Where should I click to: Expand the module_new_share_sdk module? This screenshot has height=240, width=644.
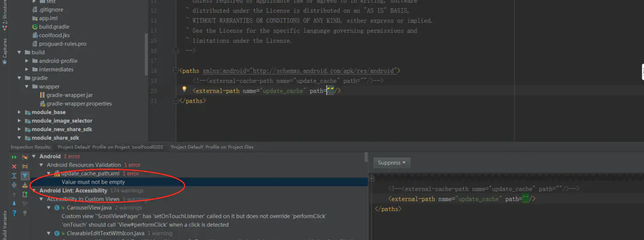[x=20, y=130]
